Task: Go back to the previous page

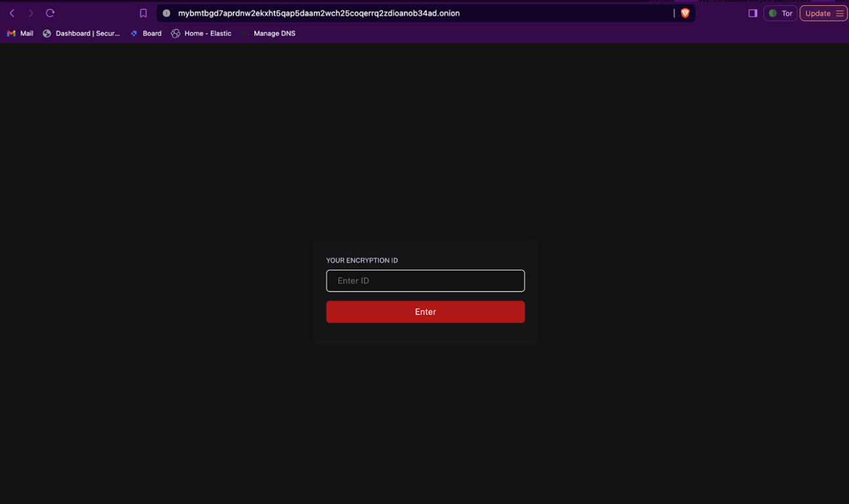Action: tap(12, 13)
